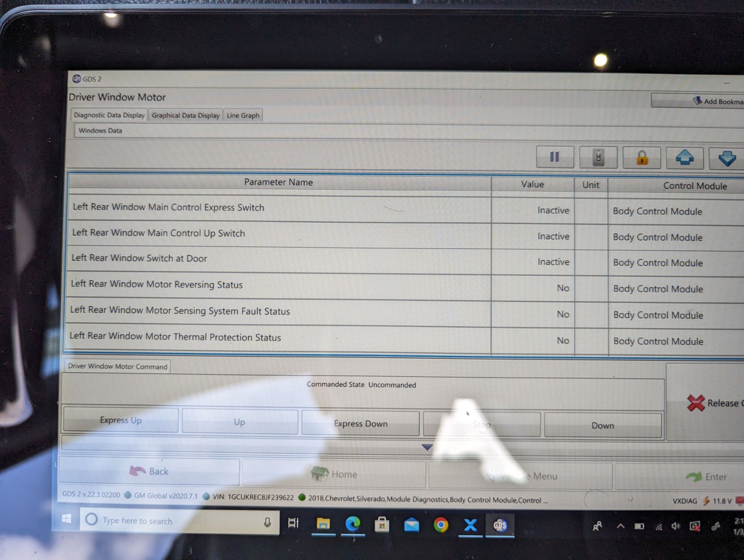The image size is (744, 560).
Task: Click the Up command button
Action: pyautogui.click(x=239, y=422)
